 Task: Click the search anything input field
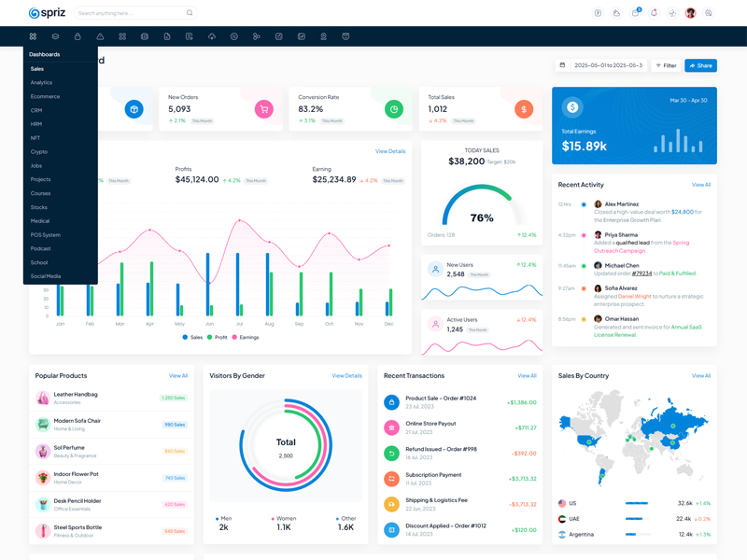(129, 13)
